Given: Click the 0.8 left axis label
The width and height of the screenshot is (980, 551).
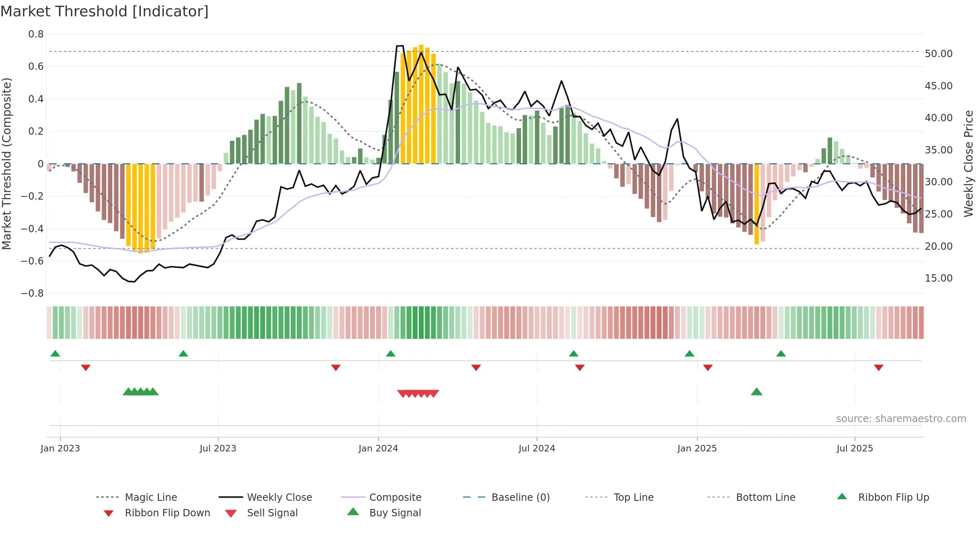Looking at the screenshot, I should [x=36, y=34].
